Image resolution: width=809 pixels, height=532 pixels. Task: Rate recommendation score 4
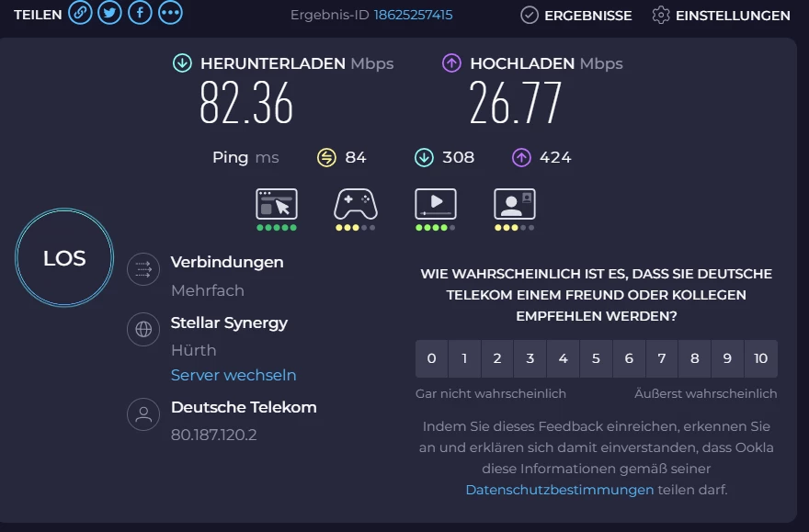(563, 358)
